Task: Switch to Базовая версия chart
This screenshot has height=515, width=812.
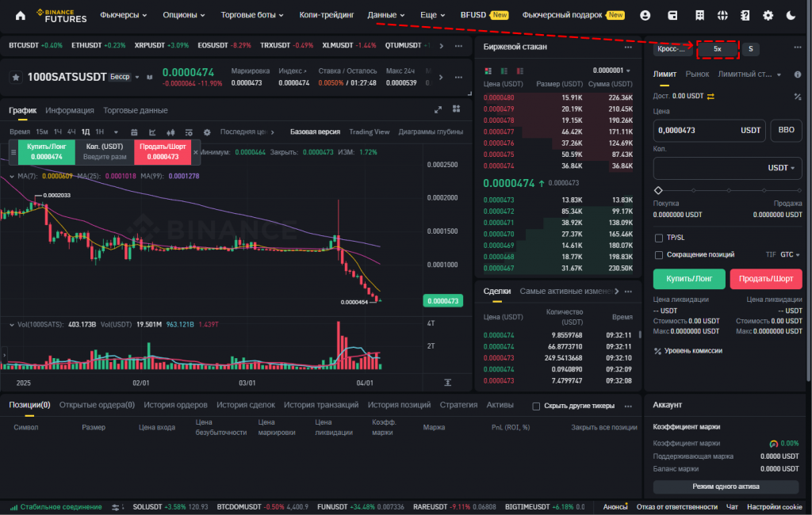Action: [x=315, y=132]
